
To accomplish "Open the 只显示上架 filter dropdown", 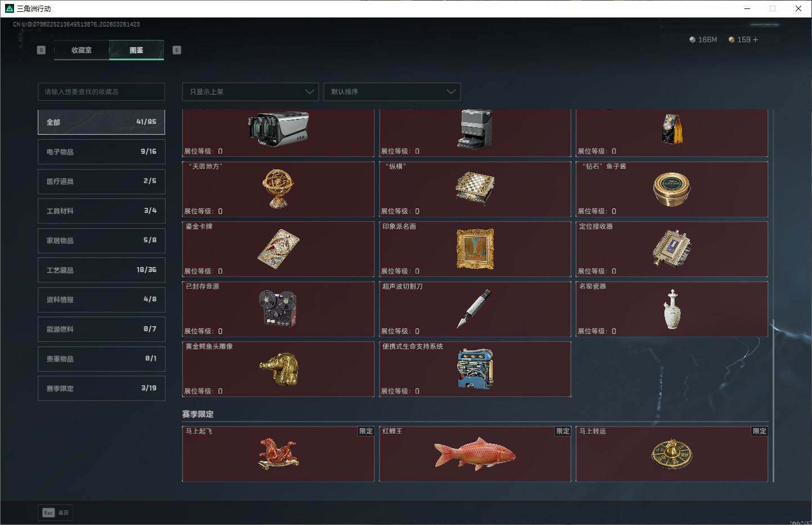I will (x=251, y=92).
